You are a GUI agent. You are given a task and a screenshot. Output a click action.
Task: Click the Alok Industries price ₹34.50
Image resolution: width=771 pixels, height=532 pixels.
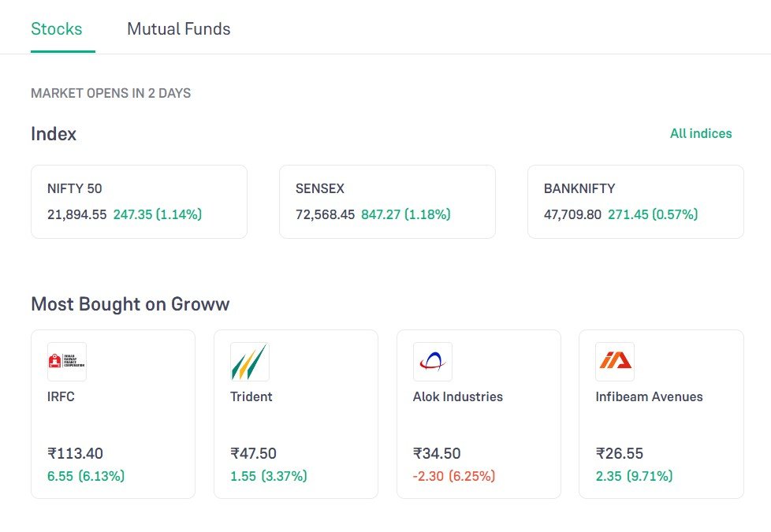click(437, 453)
